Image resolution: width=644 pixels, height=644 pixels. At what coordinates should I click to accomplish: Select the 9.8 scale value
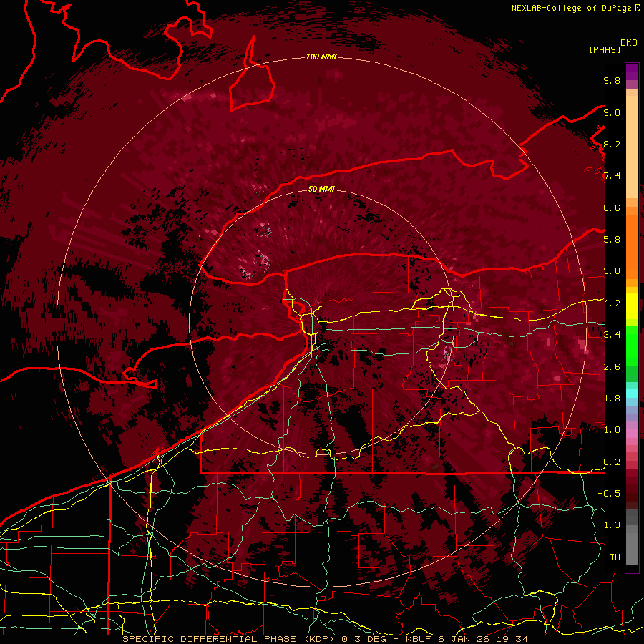click(612, 80)
